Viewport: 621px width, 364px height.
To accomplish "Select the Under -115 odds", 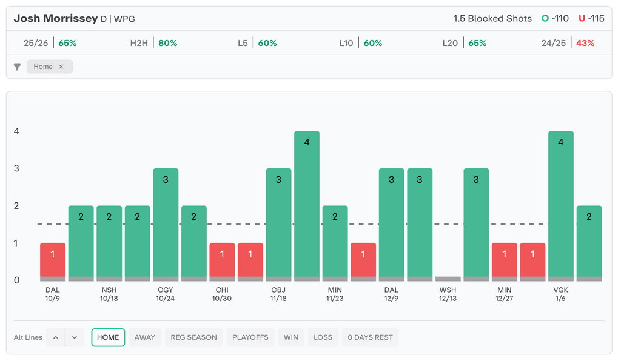I will pos(591,18).
